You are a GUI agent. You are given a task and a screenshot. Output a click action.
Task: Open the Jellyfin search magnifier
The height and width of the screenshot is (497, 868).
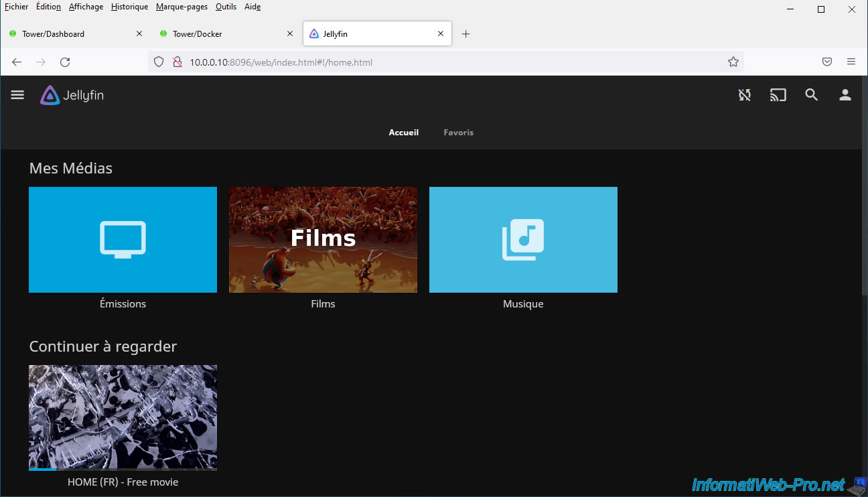(811, 95)
